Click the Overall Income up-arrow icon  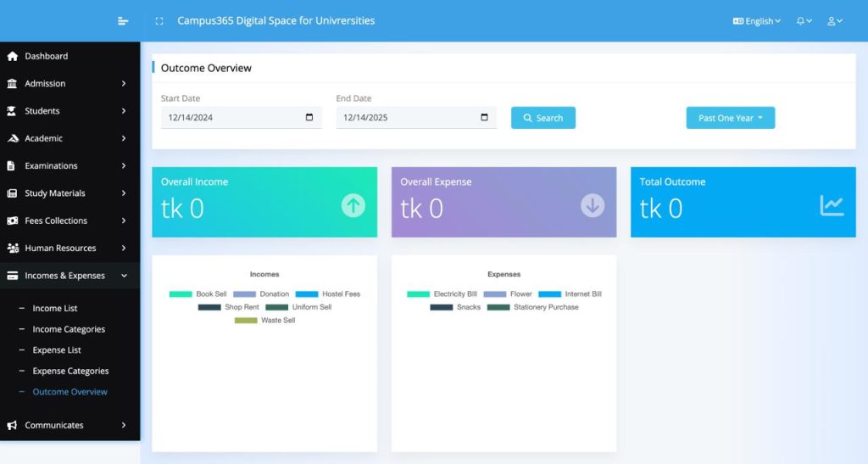(x=353, y=205)
